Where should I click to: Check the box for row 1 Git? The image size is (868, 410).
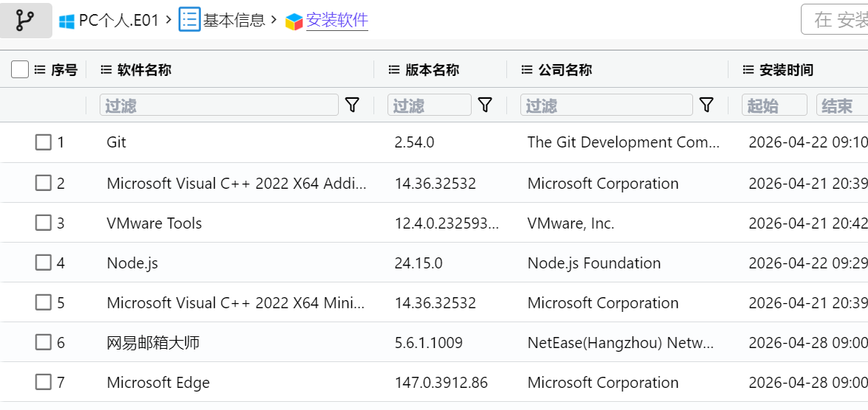[43, 143]
